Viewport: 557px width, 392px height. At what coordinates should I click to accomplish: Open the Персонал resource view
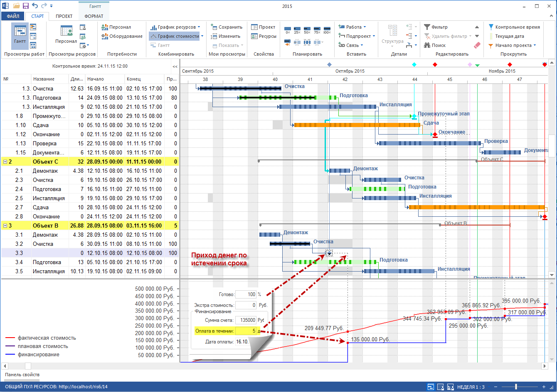(x=67, y=35)
